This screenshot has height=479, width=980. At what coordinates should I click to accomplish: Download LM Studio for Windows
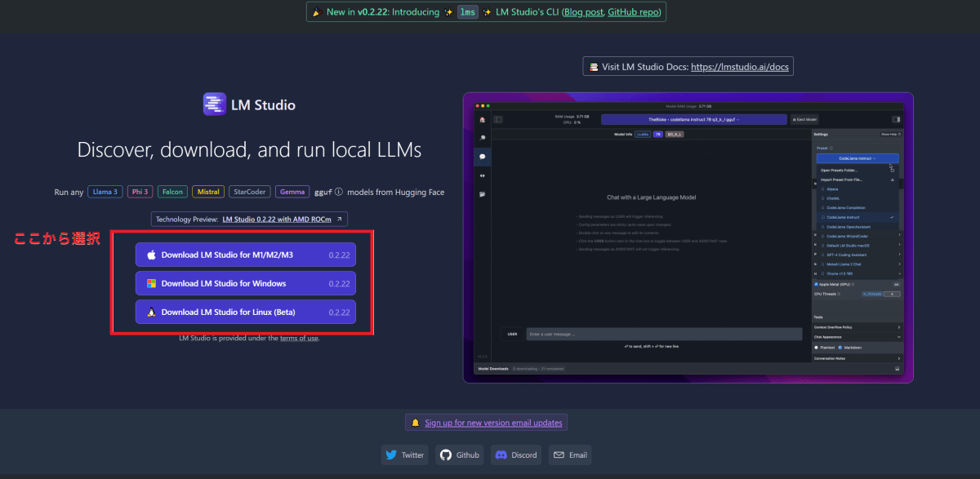[x=246, y=284]
